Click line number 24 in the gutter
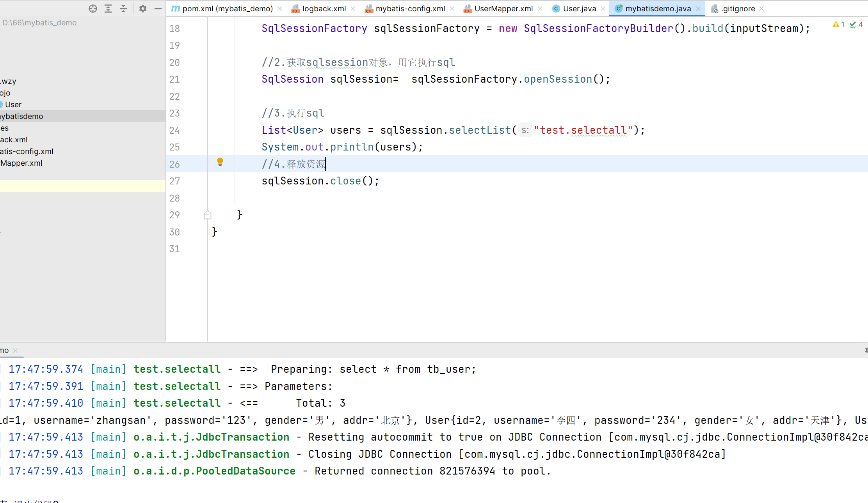This screenshot has height=503, width=868. pyautogui.click(x=174, y=130)
